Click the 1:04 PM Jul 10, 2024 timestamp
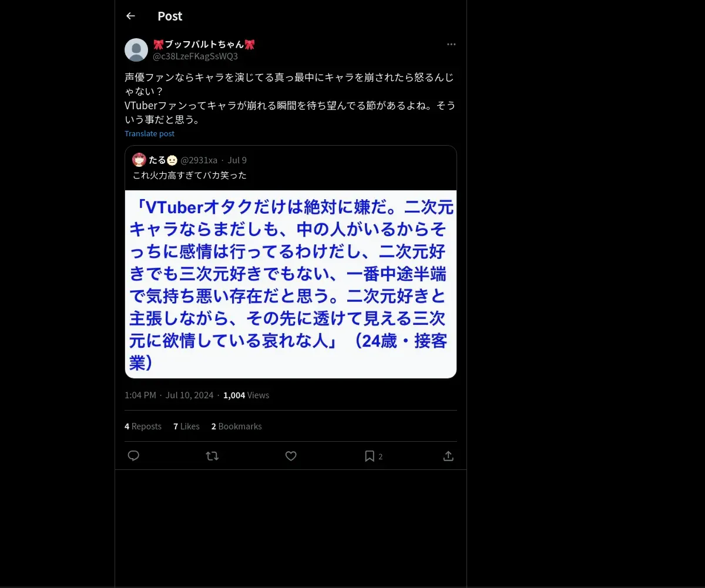This screenshot has height=588, width=705. pyautogui.click(x=169, y=395)
